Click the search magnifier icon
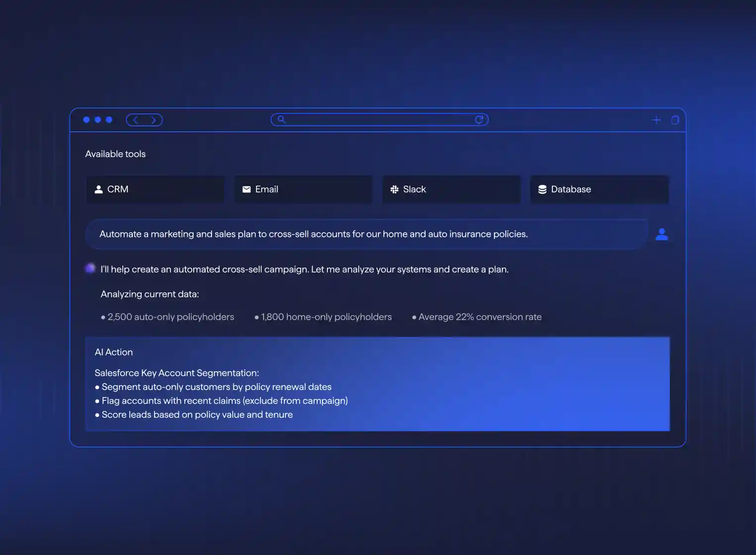This screenshot has height=555, width=756. 281,119
